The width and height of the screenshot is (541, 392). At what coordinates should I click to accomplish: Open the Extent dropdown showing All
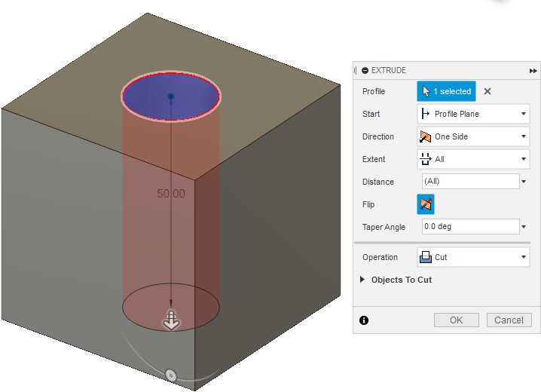tap(473, 159)
